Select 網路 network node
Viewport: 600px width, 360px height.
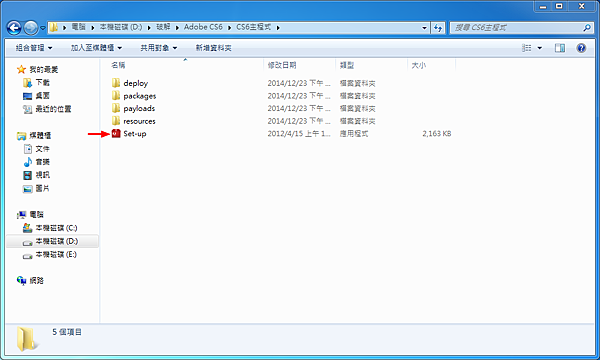coord(36,280)
